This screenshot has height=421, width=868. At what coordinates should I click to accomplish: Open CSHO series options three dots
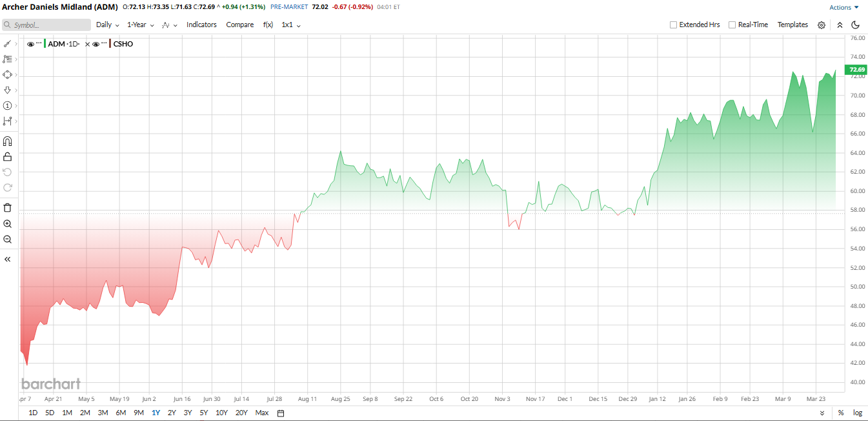click(x=104, y=44)
